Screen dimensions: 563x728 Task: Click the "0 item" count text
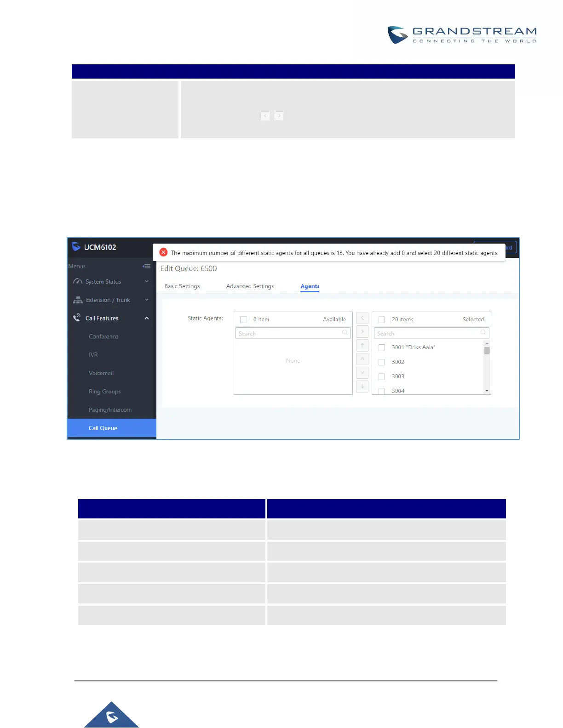click(x=261, y=319)
